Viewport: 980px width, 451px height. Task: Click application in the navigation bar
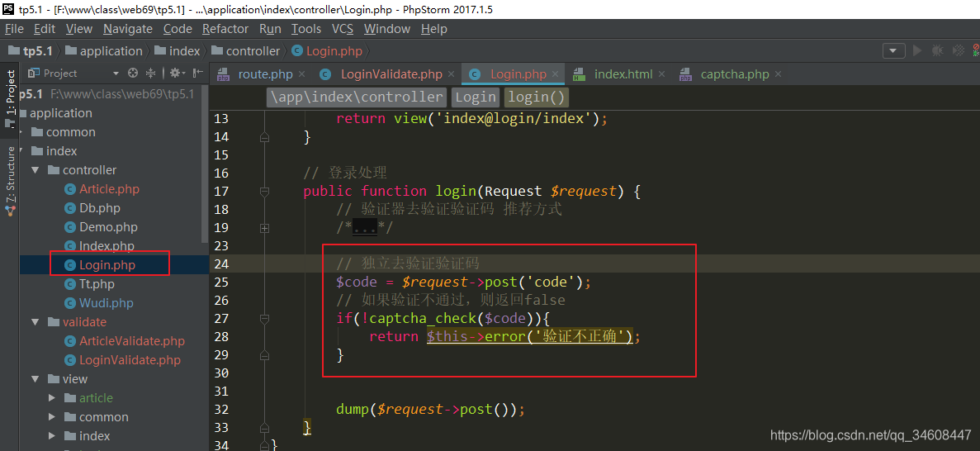(104, 51)
